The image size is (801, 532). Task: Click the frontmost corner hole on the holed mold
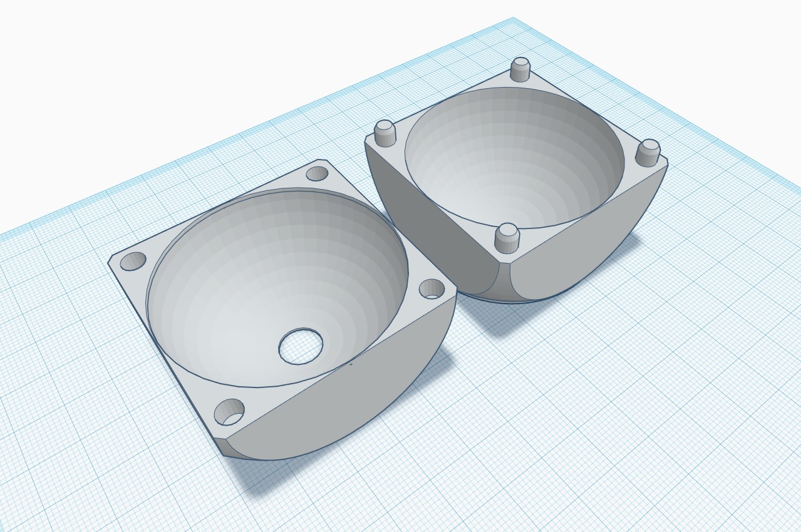(229, 412)
